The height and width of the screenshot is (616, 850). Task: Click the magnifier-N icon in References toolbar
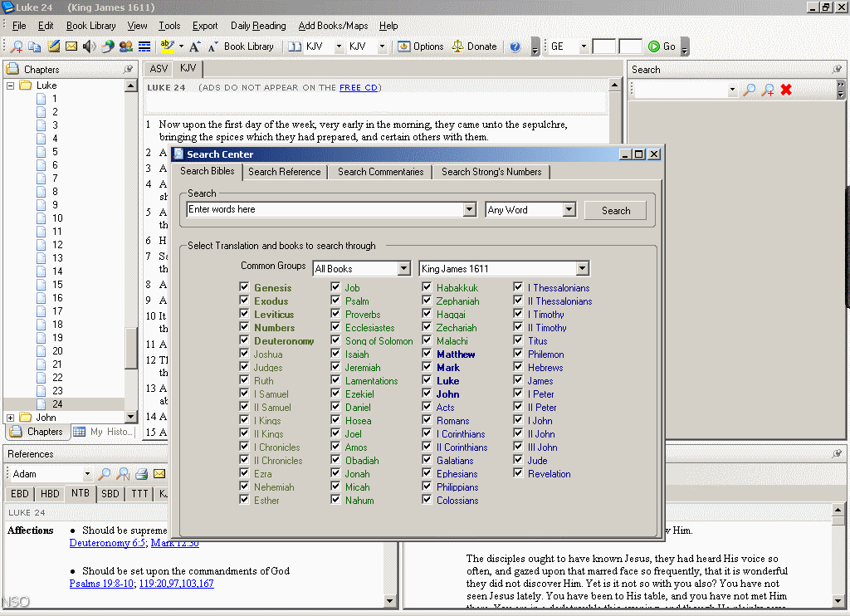click(x=123, y=474)
